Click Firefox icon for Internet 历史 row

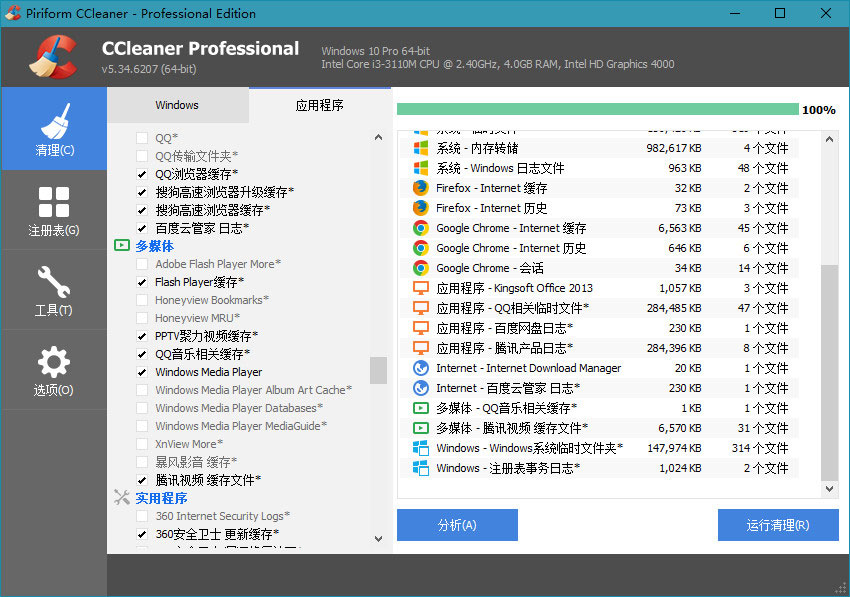coord(421,208)
